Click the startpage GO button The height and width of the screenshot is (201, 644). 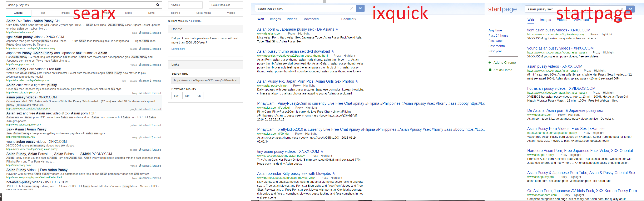[x=630, y=9]
